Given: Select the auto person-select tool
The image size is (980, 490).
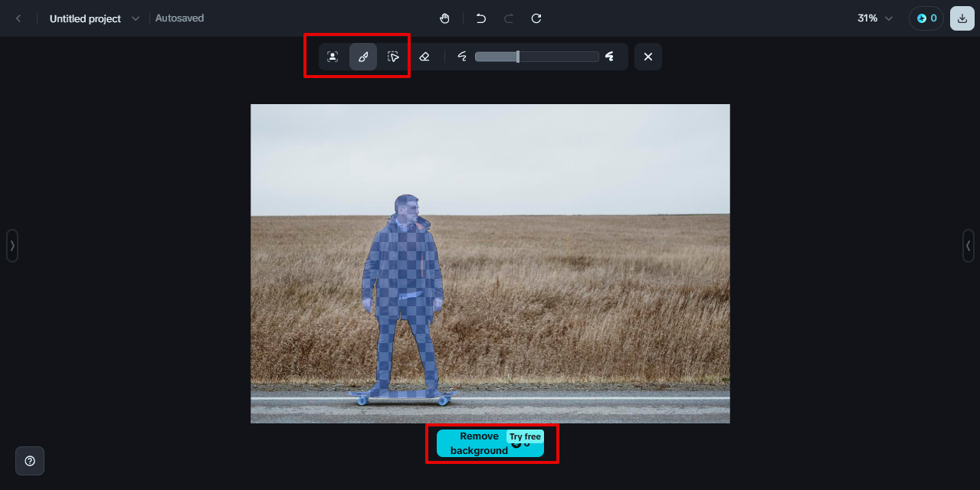Looking at the screenshot, I should click(333, 57).
